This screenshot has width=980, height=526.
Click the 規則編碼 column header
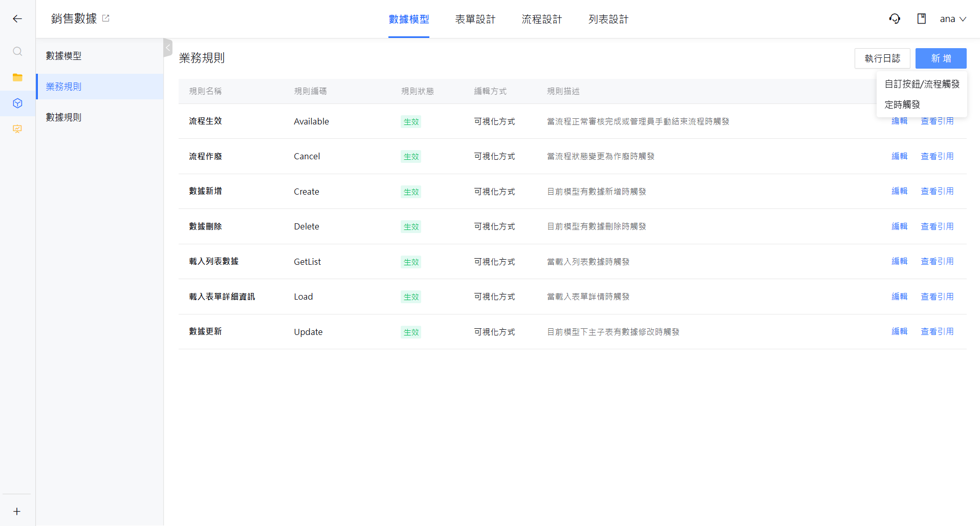click(310, 91)
